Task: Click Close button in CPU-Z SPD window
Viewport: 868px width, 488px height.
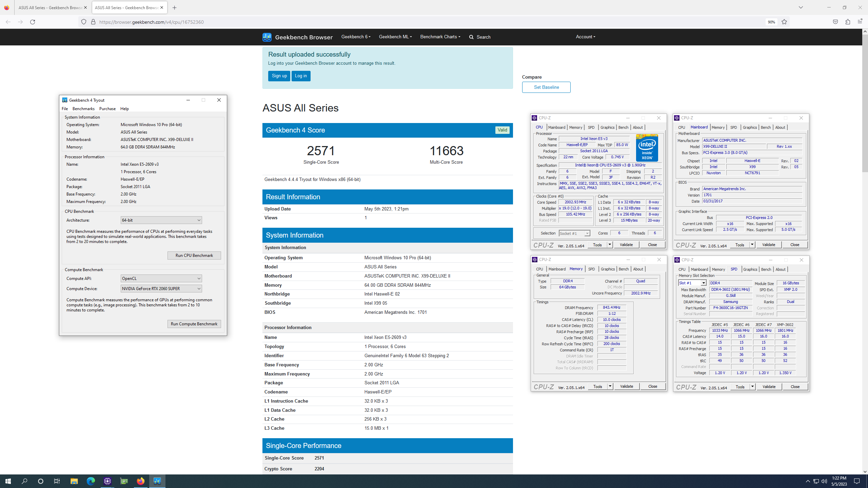Action: 795,387
